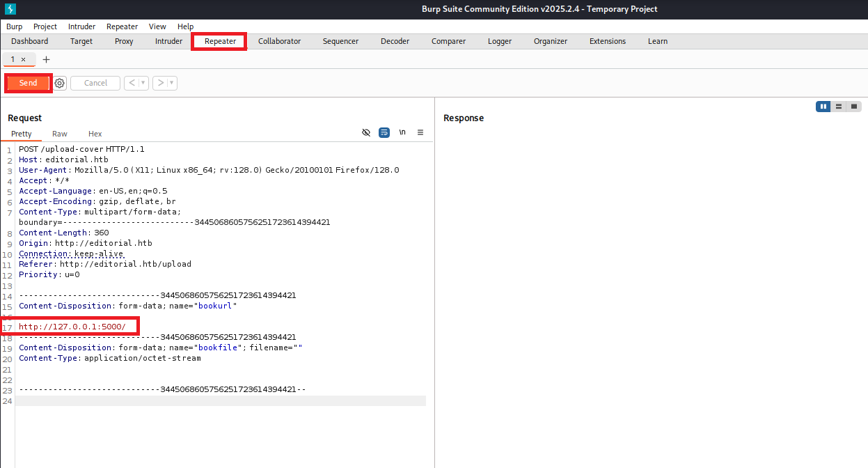Expand the back history dropdown arrow
Image resolution: width=868 pixels, height=468 pixels.
tap(143, 83)
